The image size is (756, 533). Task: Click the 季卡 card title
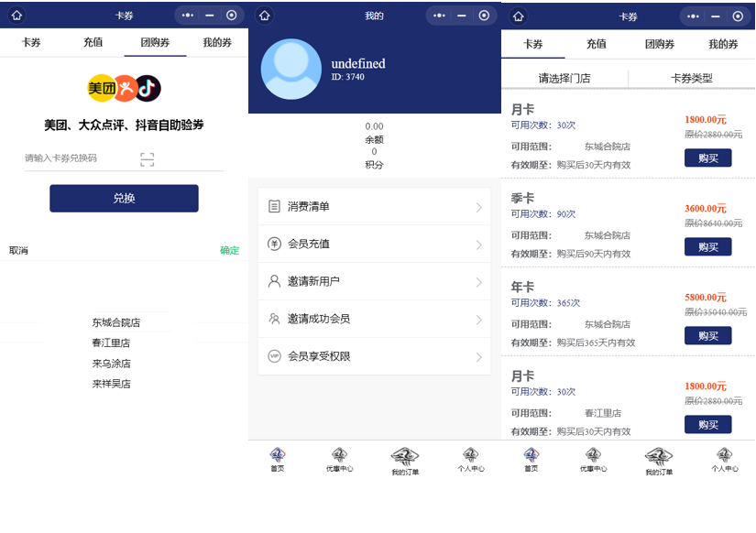click(x=522, y=198)
